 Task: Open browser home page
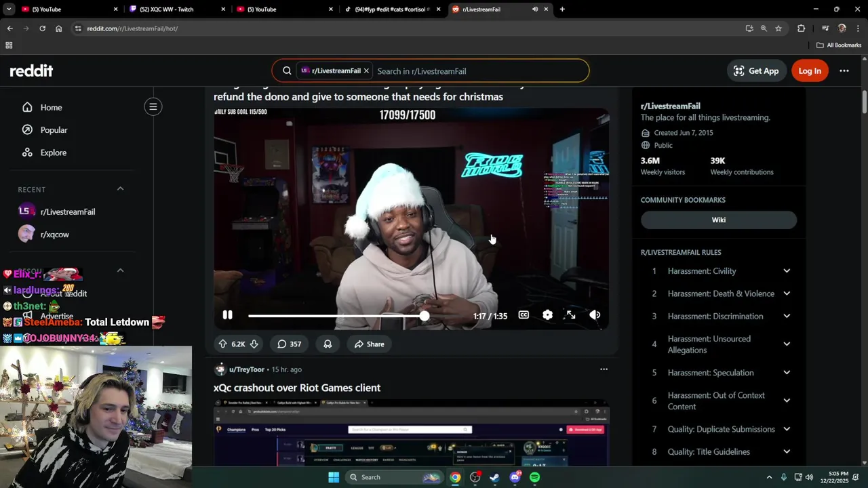(x=58, y=28)
